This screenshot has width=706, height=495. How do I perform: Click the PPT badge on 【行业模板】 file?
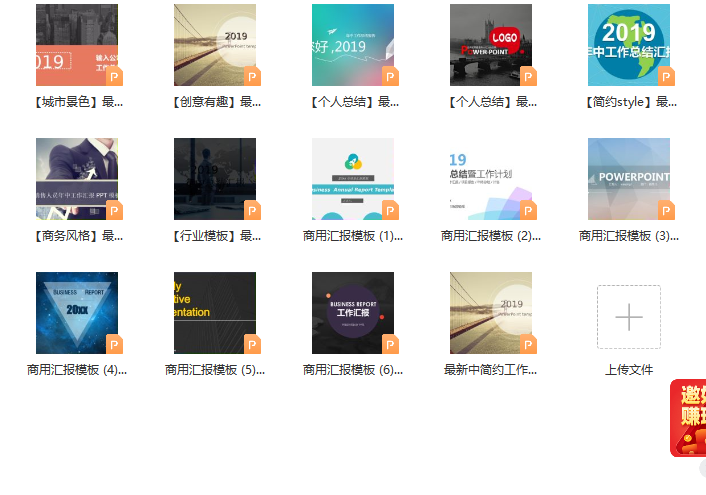253,210
